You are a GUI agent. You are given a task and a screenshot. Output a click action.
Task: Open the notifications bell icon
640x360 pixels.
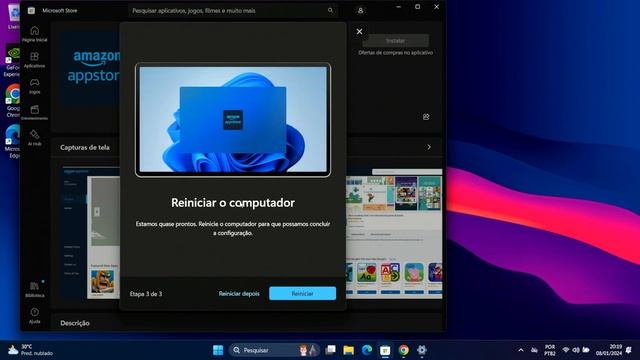coord(629,350)
